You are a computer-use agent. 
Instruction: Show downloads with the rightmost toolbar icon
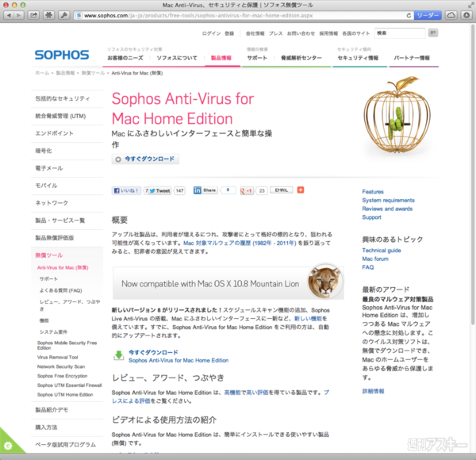(x=466, y=15)
